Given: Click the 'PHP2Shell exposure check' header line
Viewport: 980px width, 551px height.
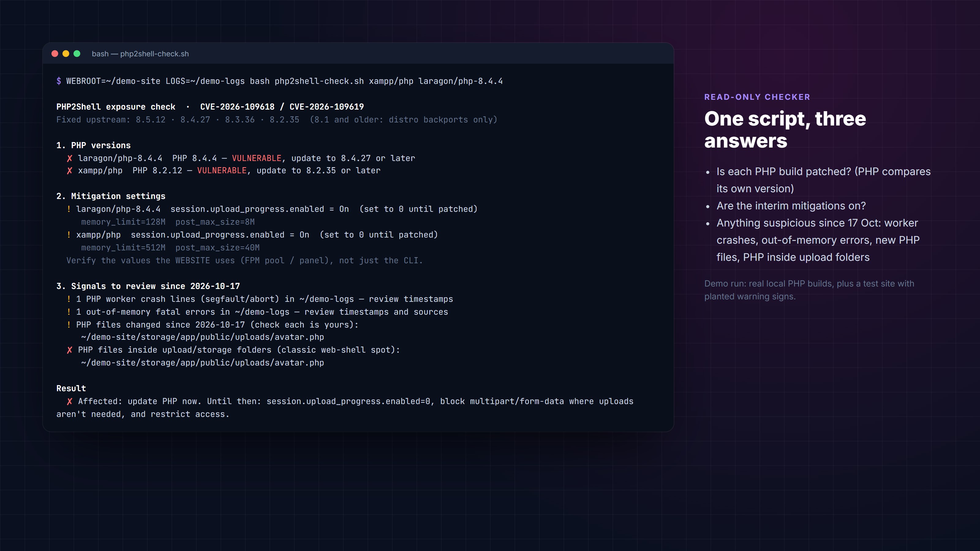Looking at the screenshot, I should click(x=210, y=107).
